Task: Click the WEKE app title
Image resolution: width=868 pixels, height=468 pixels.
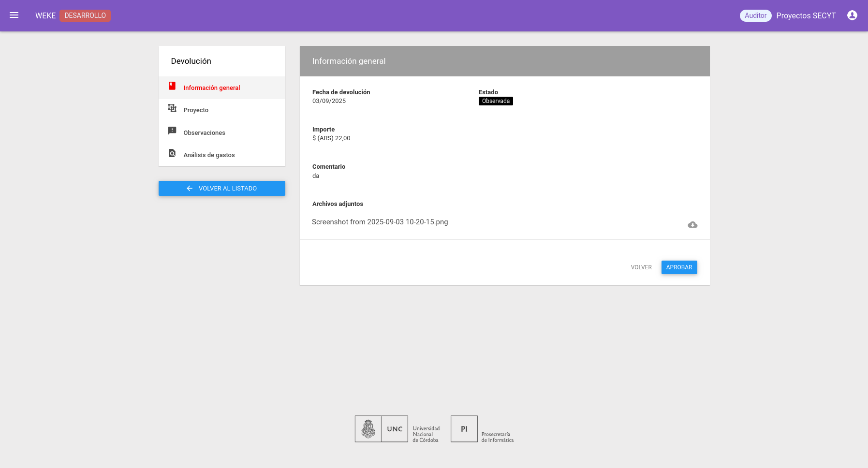Action: pos(45,15)
